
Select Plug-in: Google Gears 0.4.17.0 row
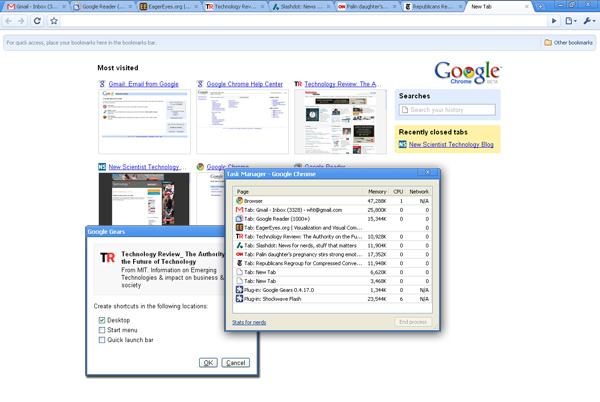click(x=333, y=290)
